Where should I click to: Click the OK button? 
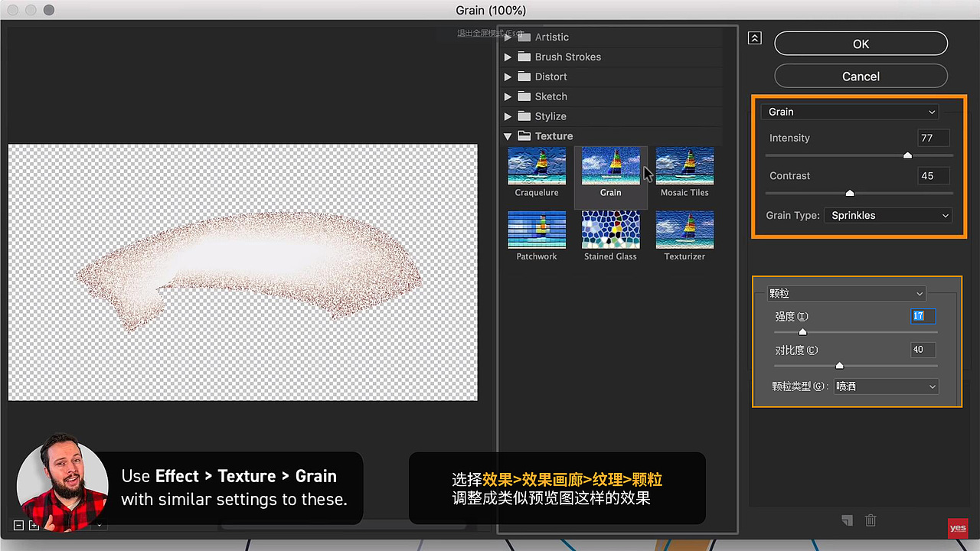(x=861, y=44)
